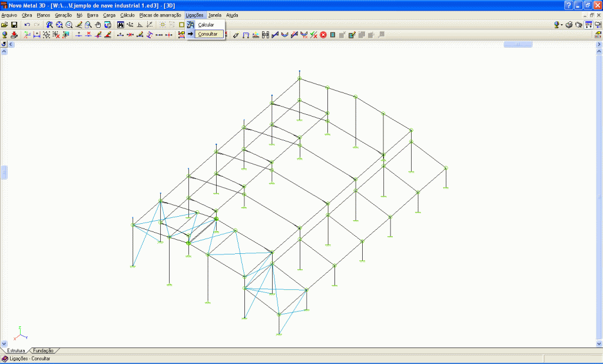Screen dimensions: 603x364
Task: Open the Obra menu
Action: (x=27, y=15)
